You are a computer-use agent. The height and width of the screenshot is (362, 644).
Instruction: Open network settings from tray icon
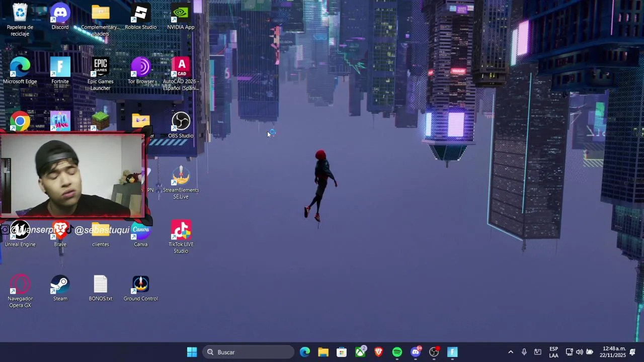(570, 352)
